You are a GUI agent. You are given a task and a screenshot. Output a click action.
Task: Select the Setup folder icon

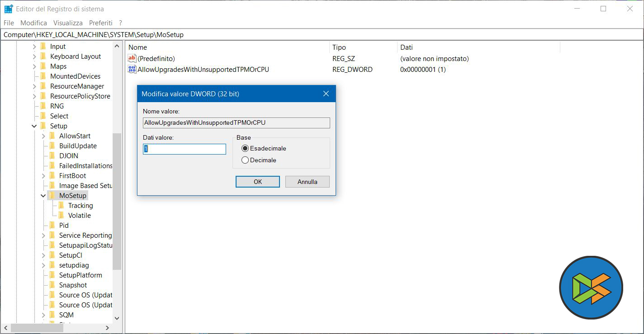tap(43, 126)
